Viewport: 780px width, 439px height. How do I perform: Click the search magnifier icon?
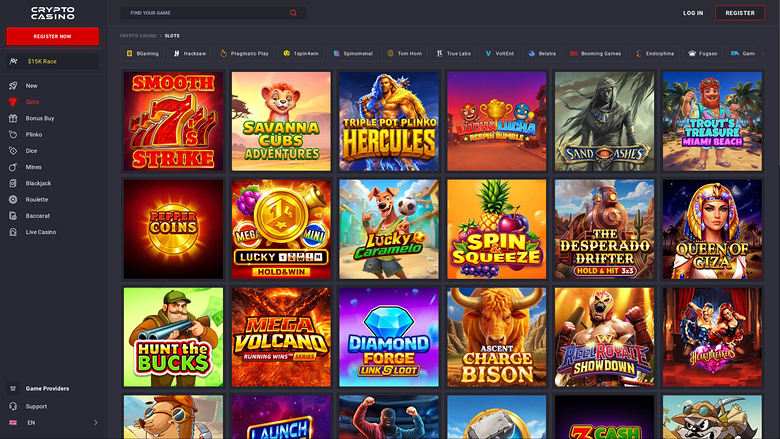point(293,13)
